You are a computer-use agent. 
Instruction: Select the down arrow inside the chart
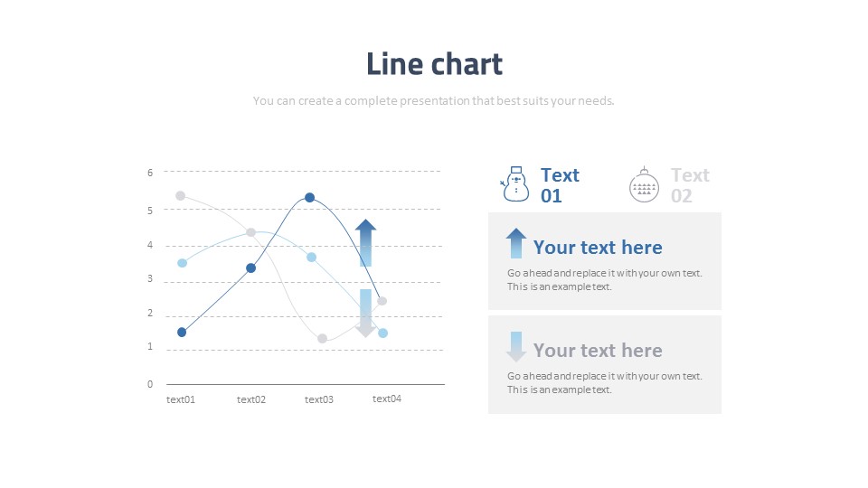[365, 314]
